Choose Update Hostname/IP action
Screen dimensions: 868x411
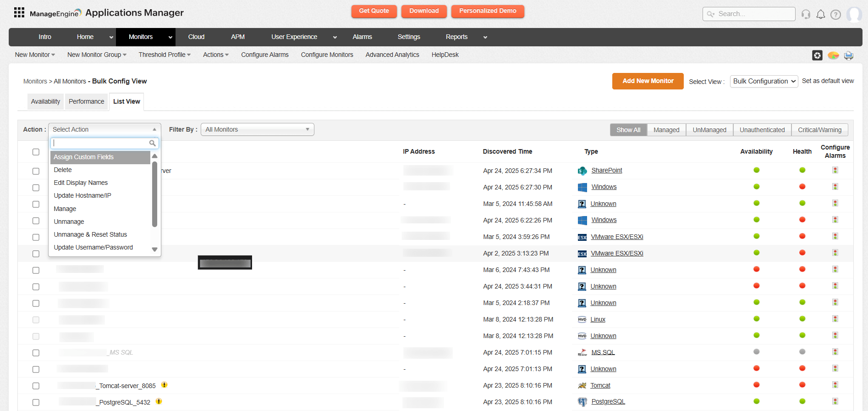pyautogui.click(x=100, y=196)
